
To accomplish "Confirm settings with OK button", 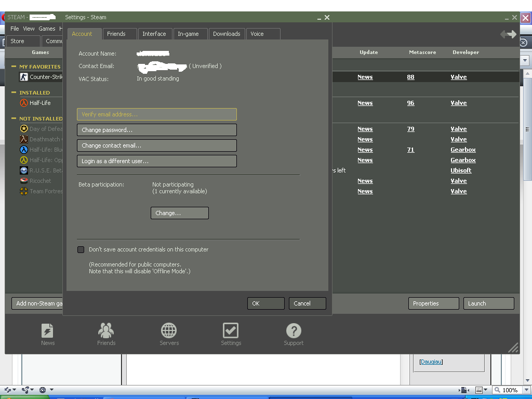I will [x=265, y=303].
